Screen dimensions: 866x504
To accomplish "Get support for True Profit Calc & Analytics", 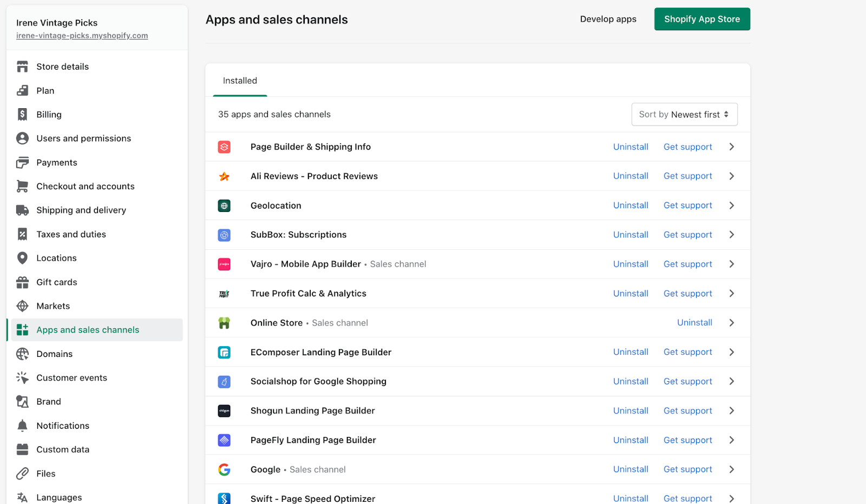I will click(x=687, y=294).
